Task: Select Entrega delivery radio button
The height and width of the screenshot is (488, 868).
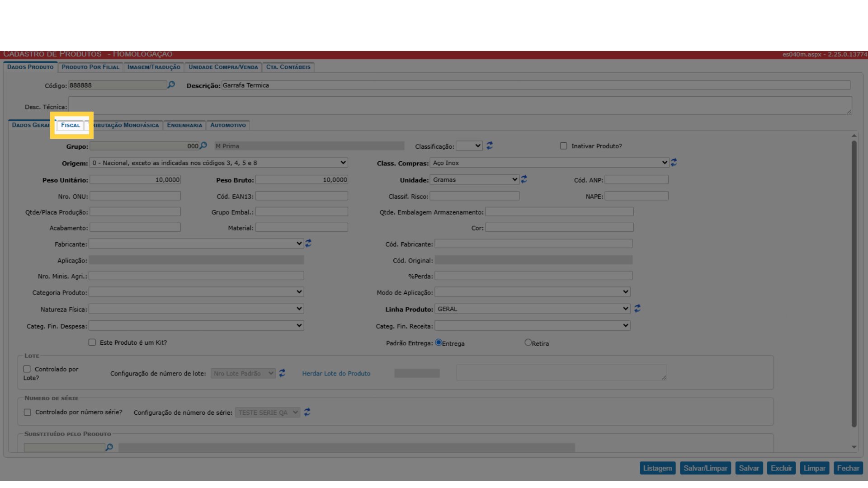Action: [x=439, y=343]
